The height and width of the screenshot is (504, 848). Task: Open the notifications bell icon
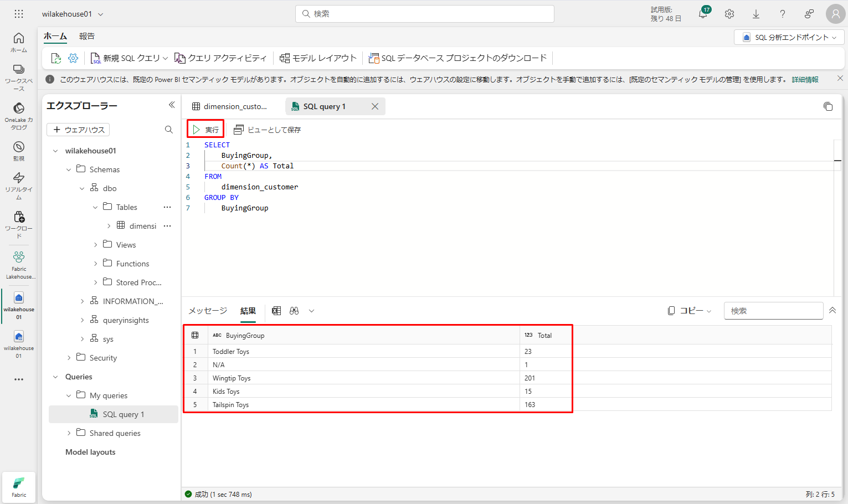tap(703, 14)
